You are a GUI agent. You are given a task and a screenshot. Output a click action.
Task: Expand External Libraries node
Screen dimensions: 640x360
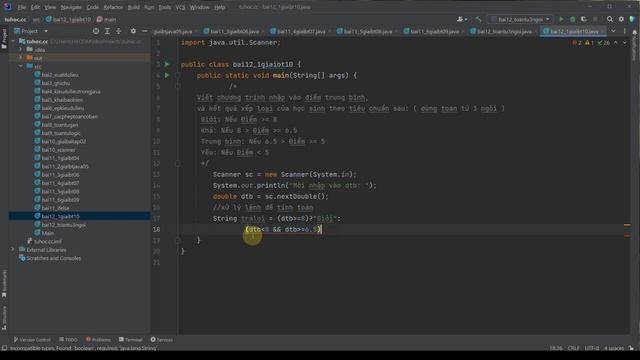pos(13,249)
